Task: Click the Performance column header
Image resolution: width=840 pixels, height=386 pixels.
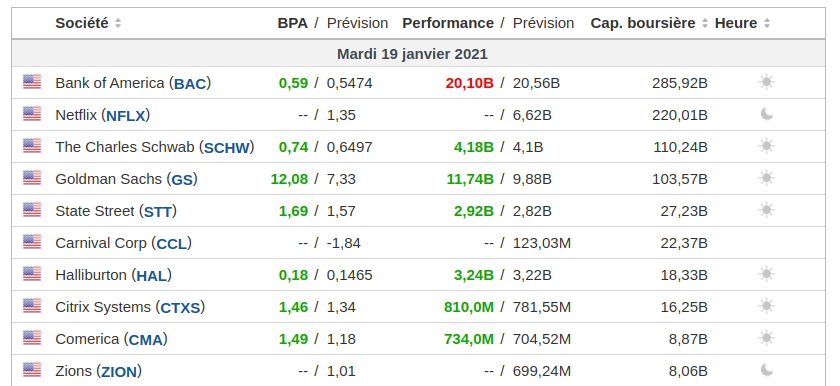Action: pyautogui.click(x=448, y=24)
